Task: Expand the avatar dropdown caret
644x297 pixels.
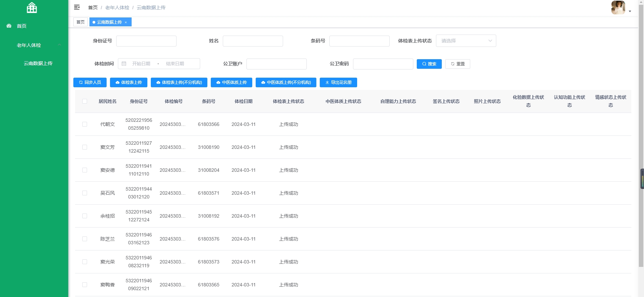Action: point(630,11)
